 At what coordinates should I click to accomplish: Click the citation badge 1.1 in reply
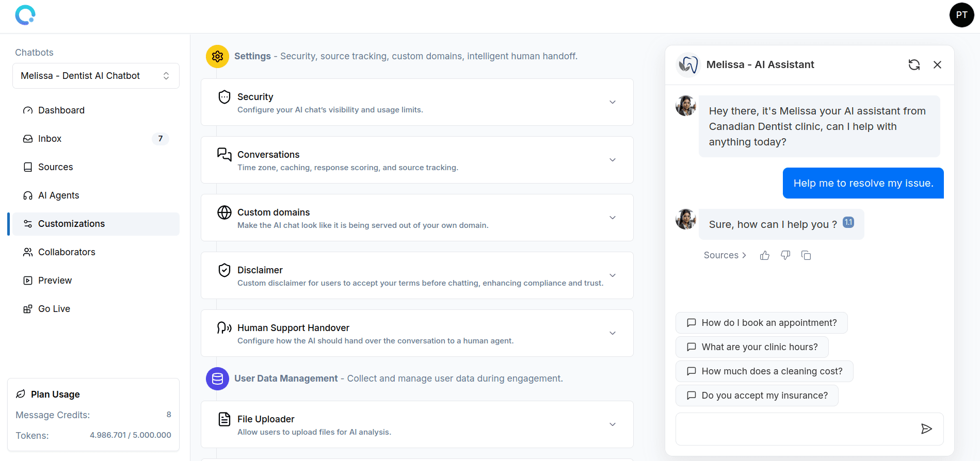point(848,222)
